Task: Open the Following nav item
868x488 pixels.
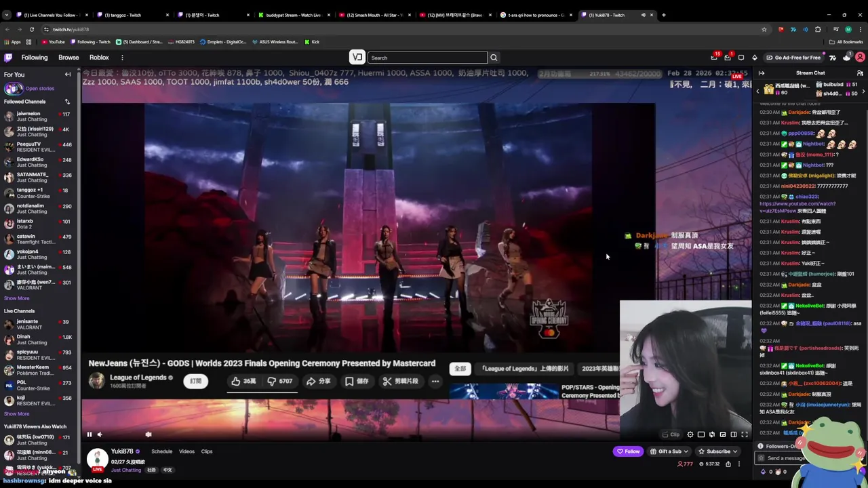Action: (35, 58)
